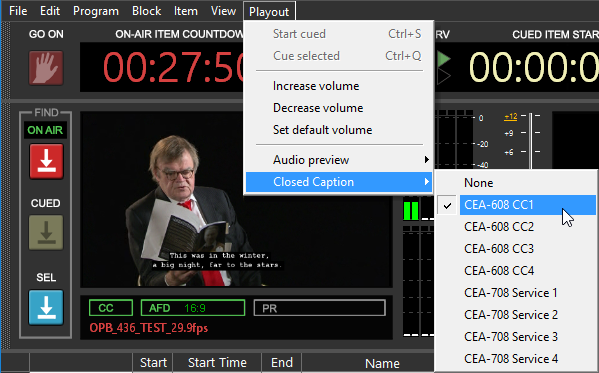Screen dimensions: 599x373
Task: Click the Start column header
Action: pyautogui.click(x=153, y=362)
